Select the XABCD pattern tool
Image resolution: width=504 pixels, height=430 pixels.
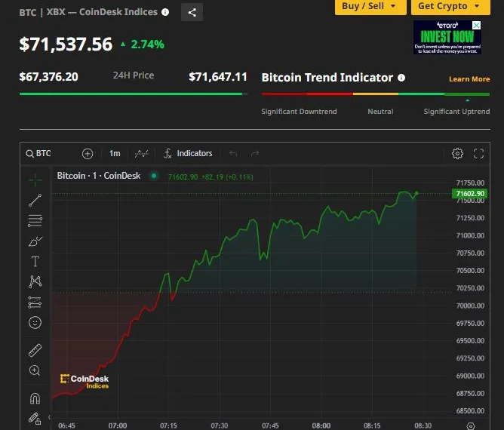[35, 281]
